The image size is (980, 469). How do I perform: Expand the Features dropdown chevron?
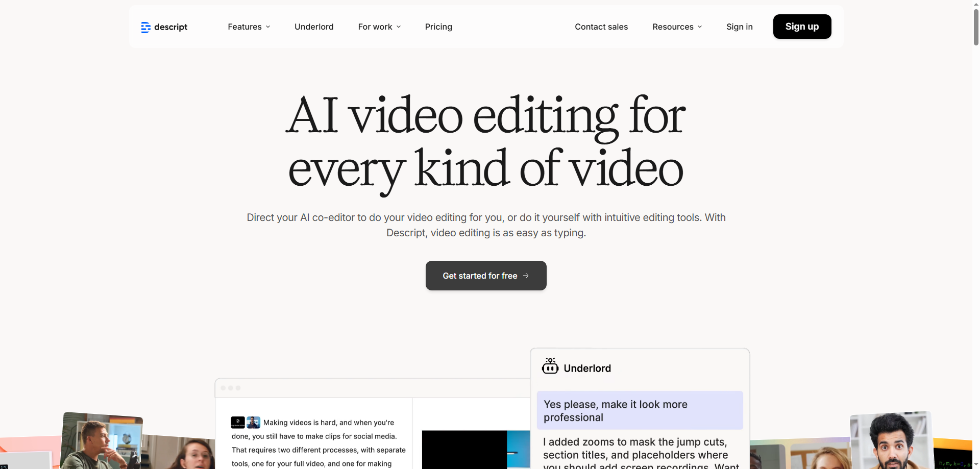click(x=268, y=27)
